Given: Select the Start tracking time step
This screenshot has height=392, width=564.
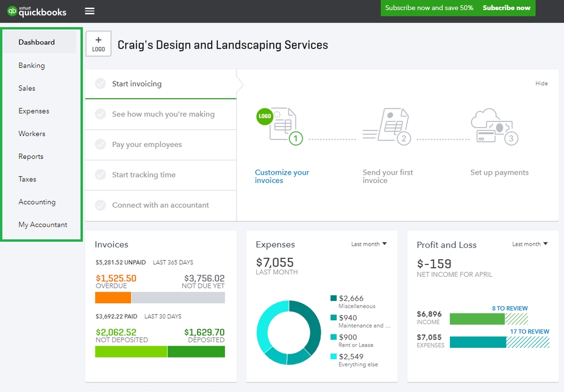Looking at the screenshot, I should pos(160,175).
